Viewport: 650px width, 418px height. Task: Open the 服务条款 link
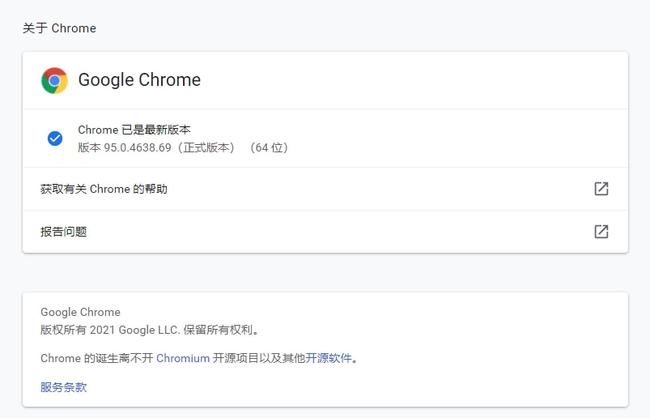pos(63,387)
